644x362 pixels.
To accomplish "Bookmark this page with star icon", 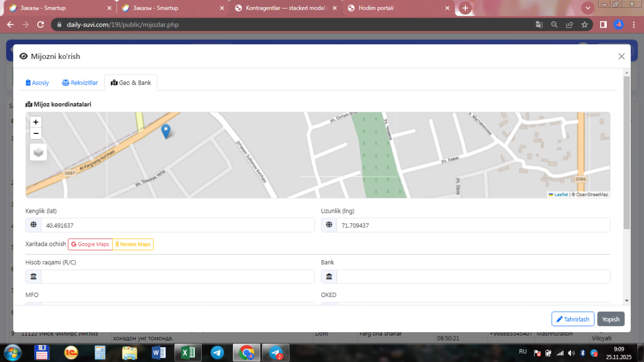I will coord(585,24).
